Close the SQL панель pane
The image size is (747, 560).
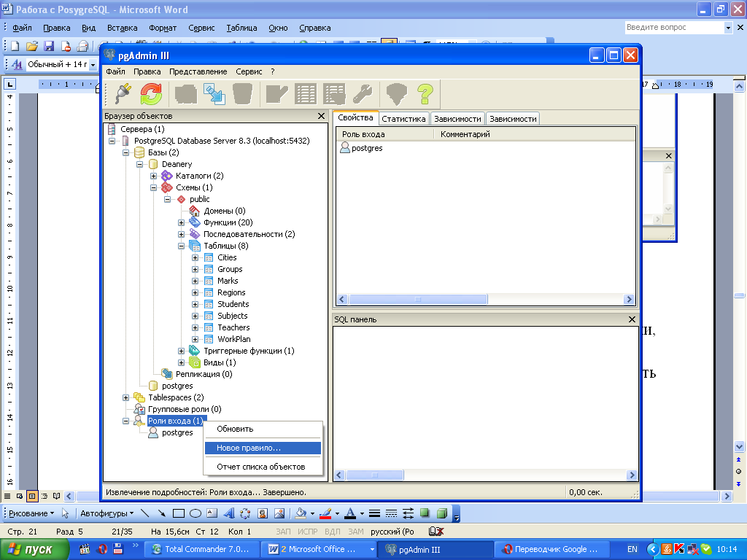coord(632,319)
